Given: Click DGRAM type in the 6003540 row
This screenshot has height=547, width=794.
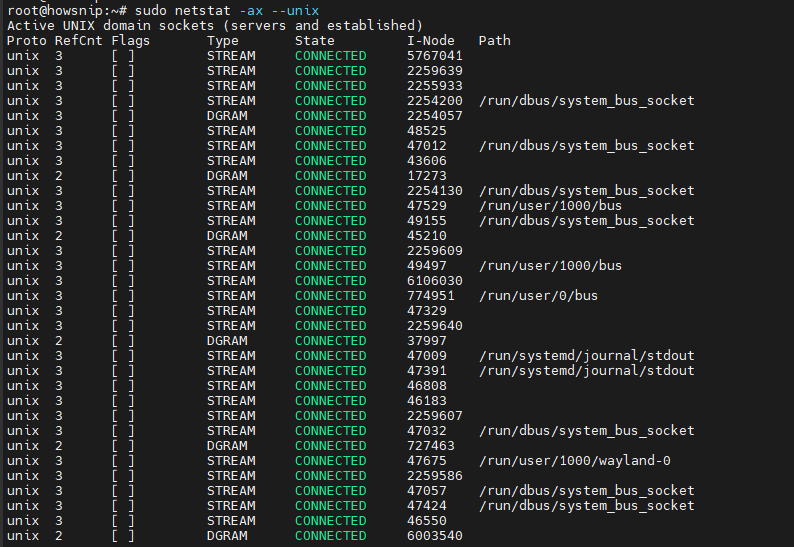Looking at the screenshot, I should 227,536.
